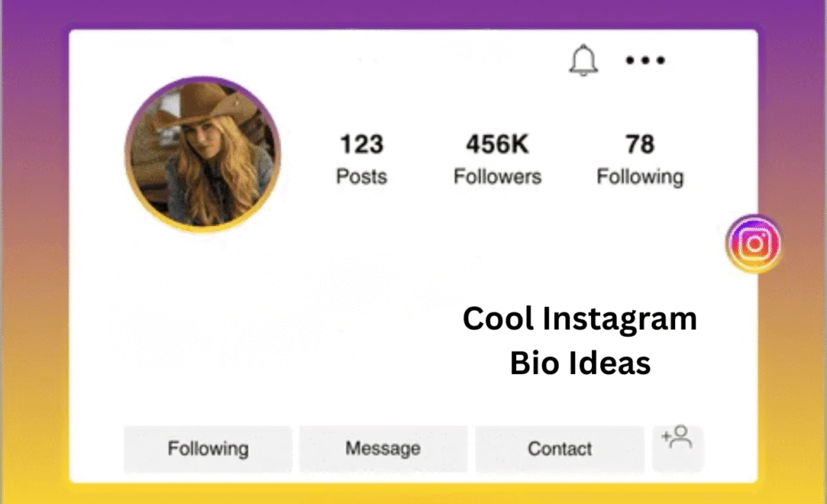Click the Contact button

click(x=560, y=448)
